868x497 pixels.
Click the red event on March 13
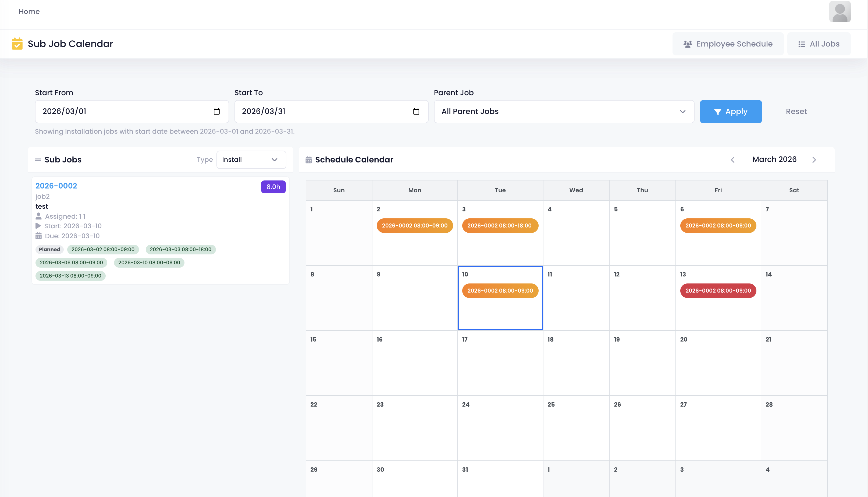(x=718, y=290)
